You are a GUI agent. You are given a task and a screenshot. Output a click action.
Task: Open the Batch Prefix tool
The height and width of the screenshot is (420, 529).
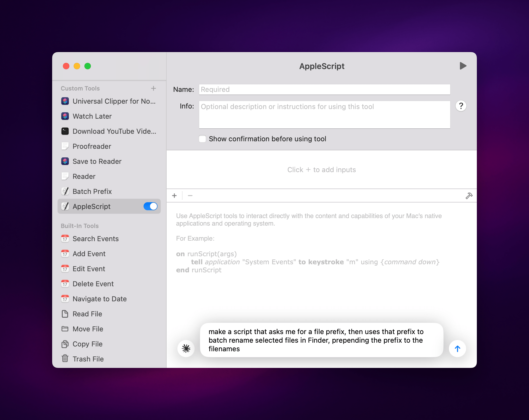(x=109, y=191)
